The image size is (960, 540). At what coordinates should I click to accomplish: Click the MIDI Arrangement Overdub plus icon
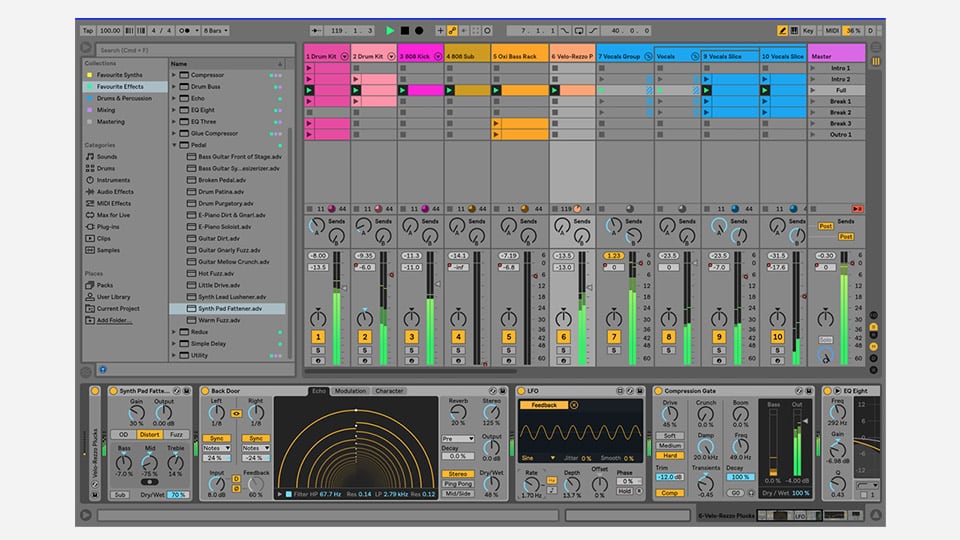click(x=440, y=30)
